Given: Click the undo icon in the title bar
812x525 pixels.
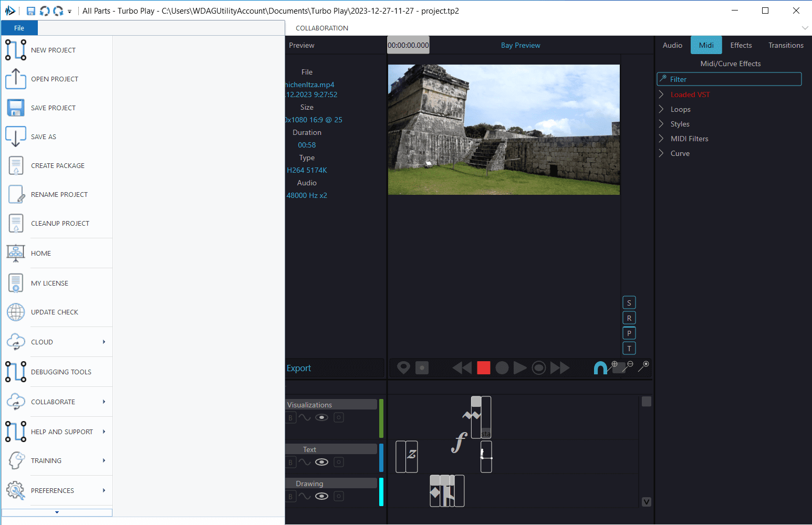Looking at the screenshot, I should click(x=45, y=11).
